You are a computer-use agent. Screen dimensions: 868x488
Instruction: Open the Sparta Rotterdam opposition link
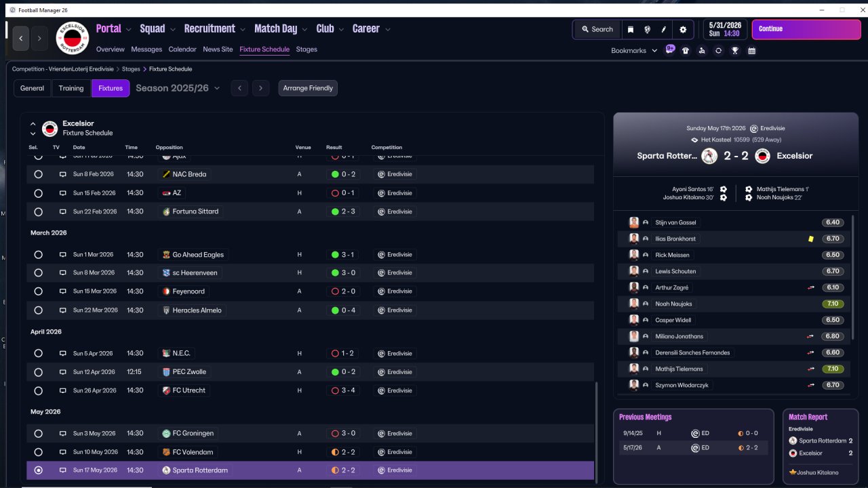coord(200,470)
